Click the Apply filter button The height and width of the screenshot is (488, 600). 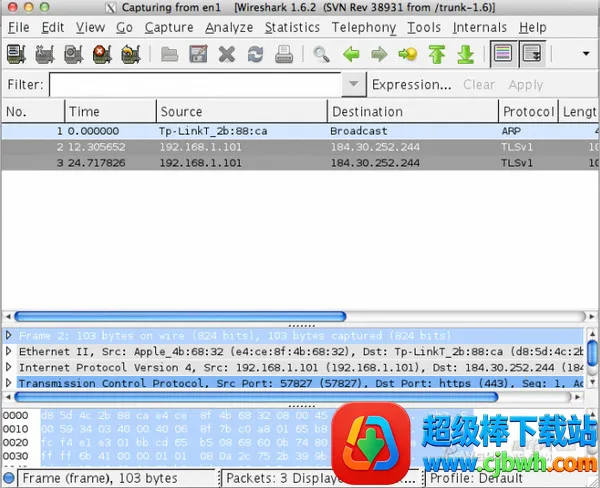[526, 85]
